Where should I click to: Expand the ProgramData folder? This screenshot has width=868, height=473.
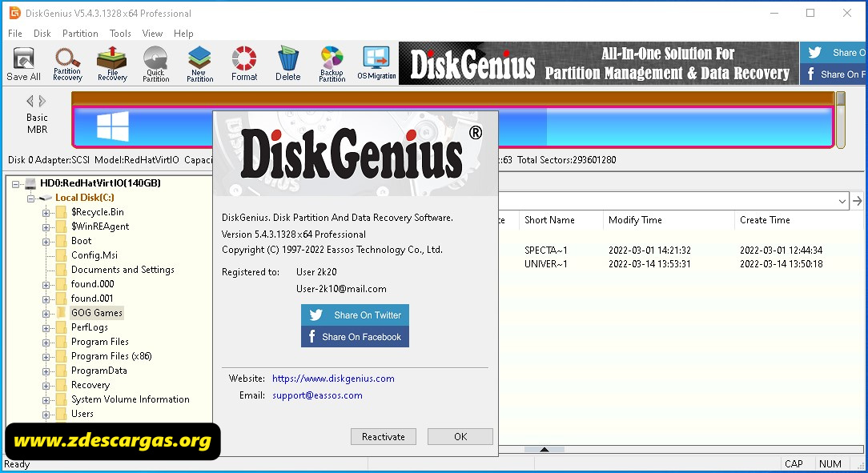(46, 371)
